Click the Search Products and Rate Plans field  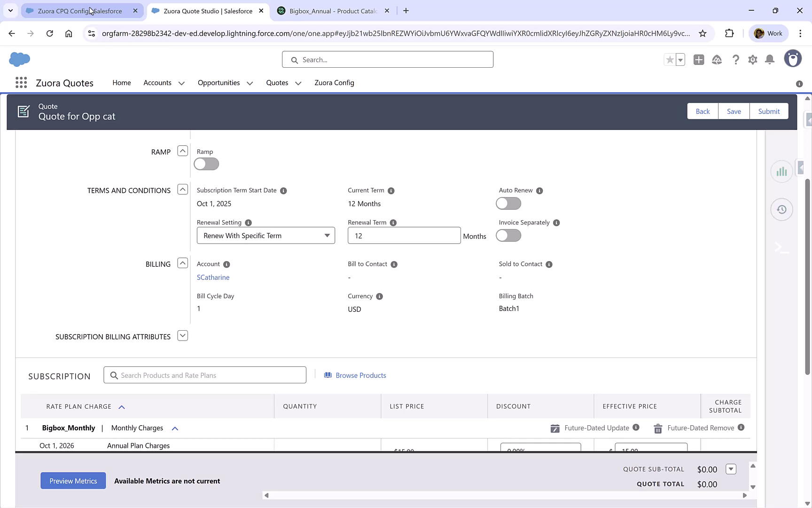(x=205, y=375)
